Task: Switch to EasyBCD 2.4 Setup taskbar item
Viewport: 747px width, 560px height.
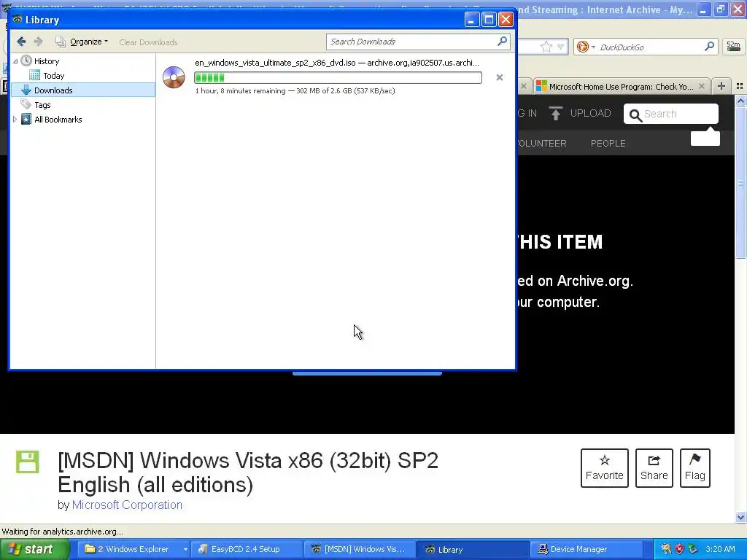Action: point(246,549)
